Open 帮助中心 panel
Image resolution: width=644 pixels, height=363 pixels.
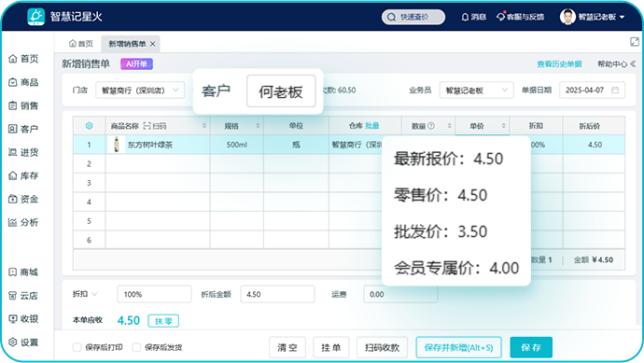pyautogui.click(x=612, y=64)
